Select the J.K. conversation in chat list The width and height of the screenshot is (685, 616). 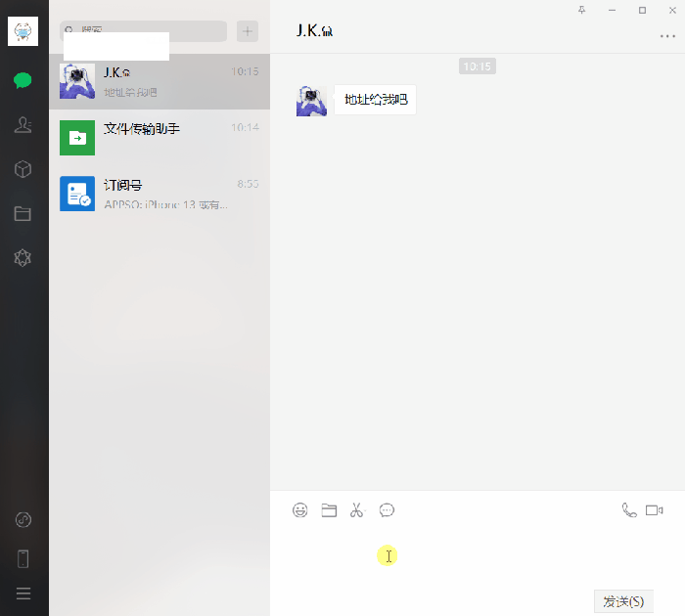pos(160,81)
